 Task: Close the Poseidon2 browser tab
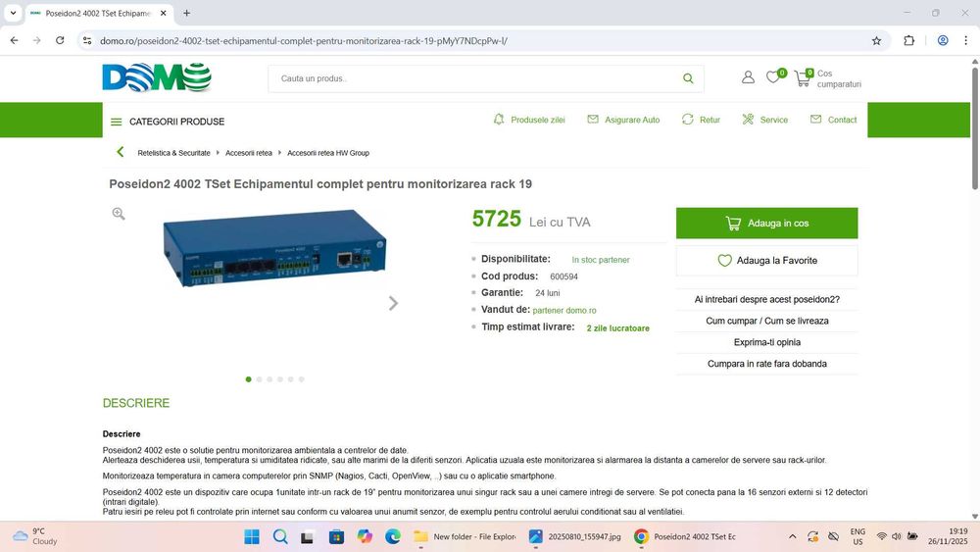163,13
